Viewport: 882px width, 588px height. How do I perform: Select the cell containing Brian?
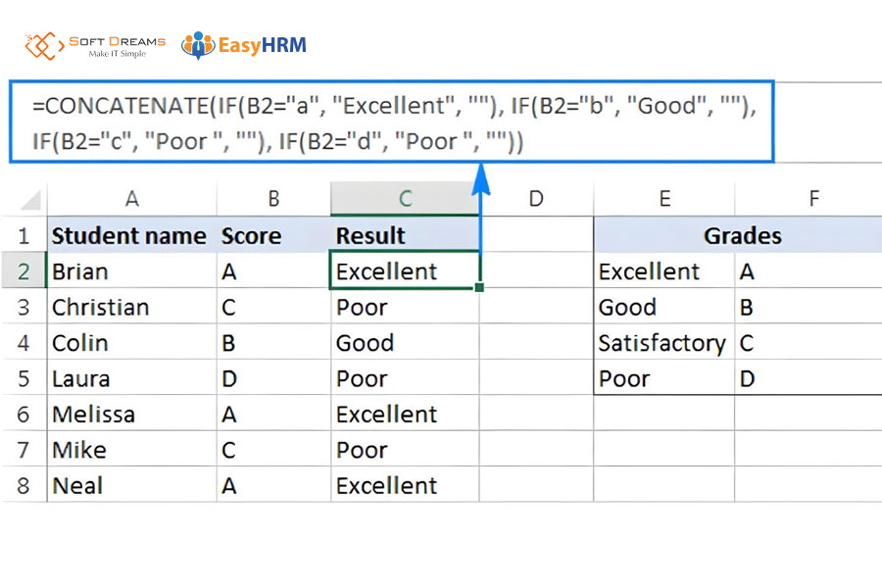click(x=131, y=271)
